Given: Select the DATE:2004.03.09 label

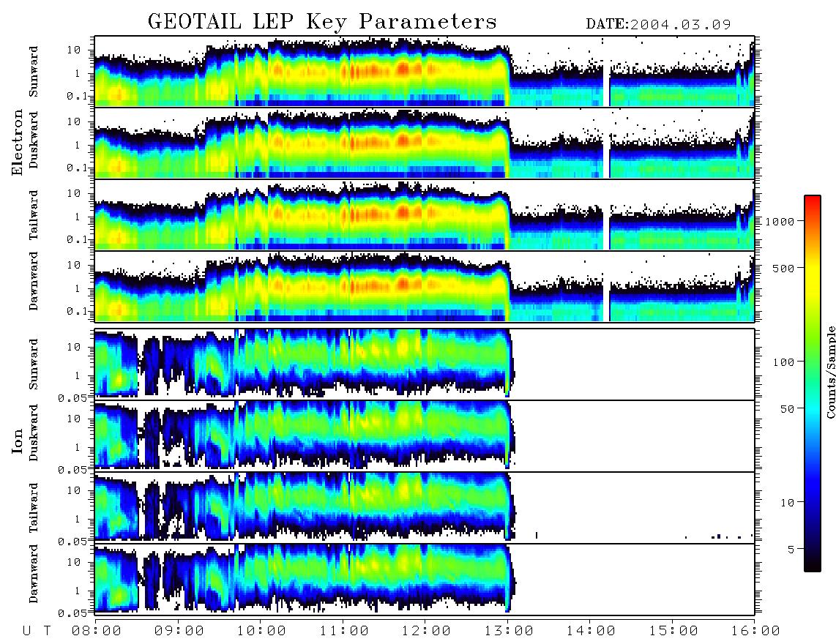Looking at the screenshot, I should pos(658,24).
